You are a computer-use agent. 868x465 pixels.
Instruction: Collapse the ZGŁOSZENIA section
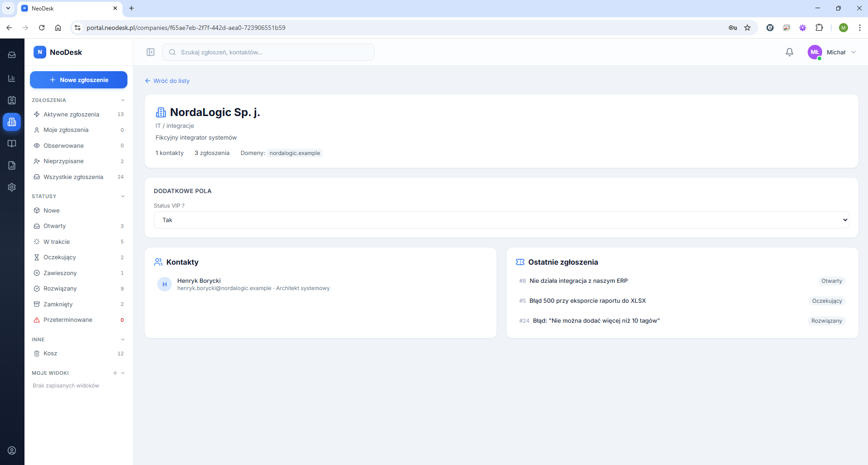(123, 100)
